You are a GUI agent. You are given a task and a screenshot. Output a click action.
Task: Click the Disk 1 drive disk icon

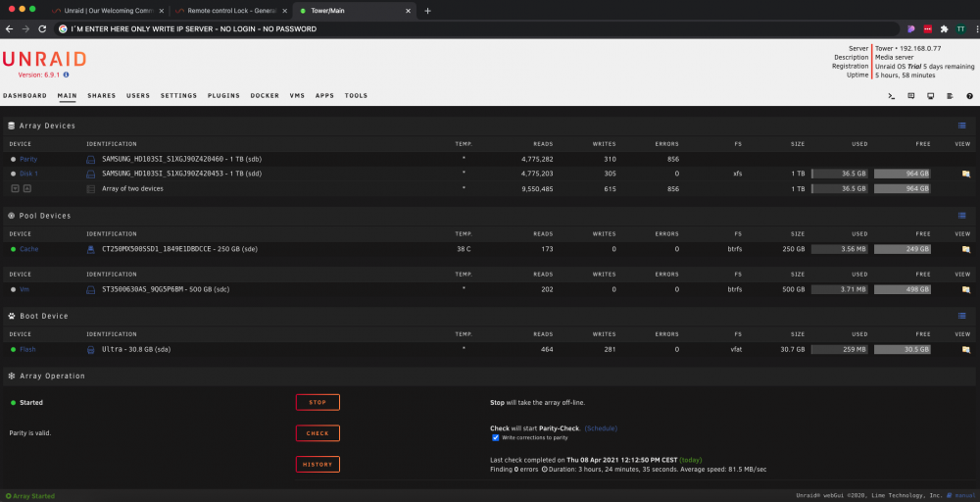[90, 174]
